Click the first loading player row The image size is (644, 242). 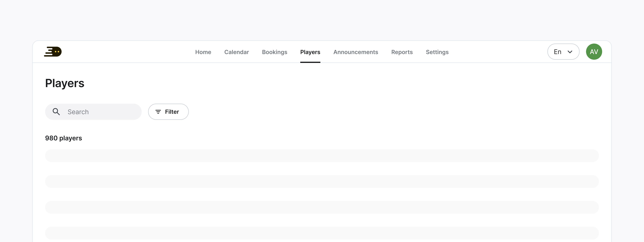(x=322, y=155)
